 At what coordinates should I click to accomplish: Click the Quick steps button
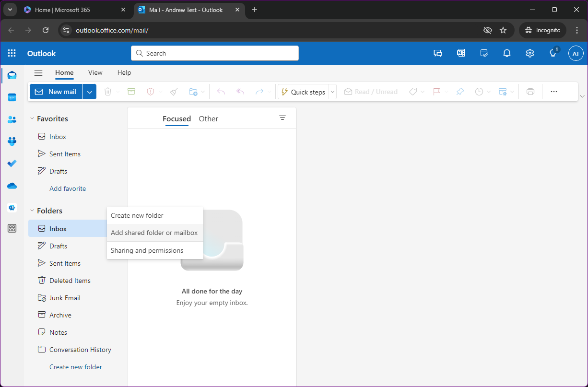point(303,92)
